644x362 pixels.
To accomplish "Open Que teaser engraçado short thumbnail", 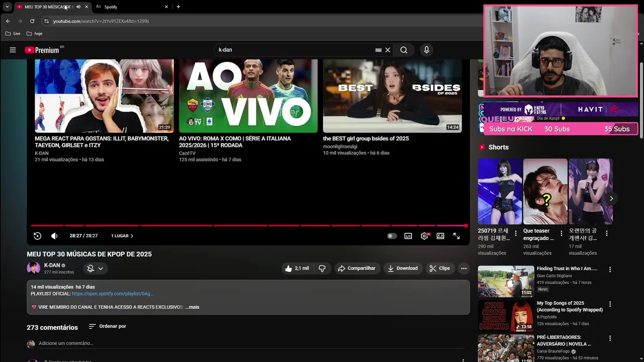I will 545,192.
